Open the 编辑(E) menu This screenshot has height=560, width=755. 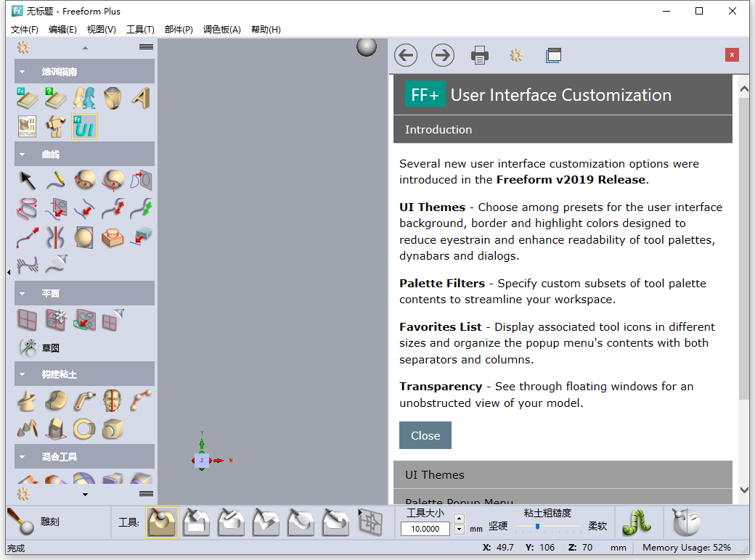tap(62, 29)
